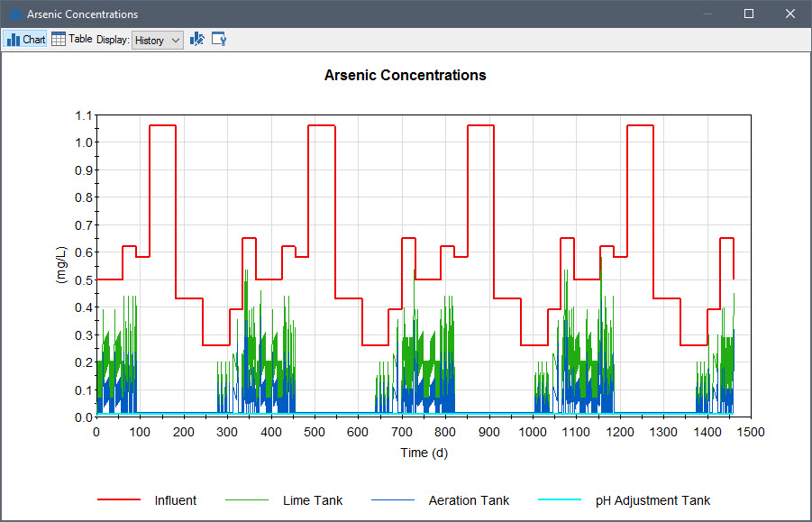Image resolution: width=812 pixels, height=522 pixels.
Task: Click the pH Adjustment Tank legend label
Action: [x=653, y=500]
